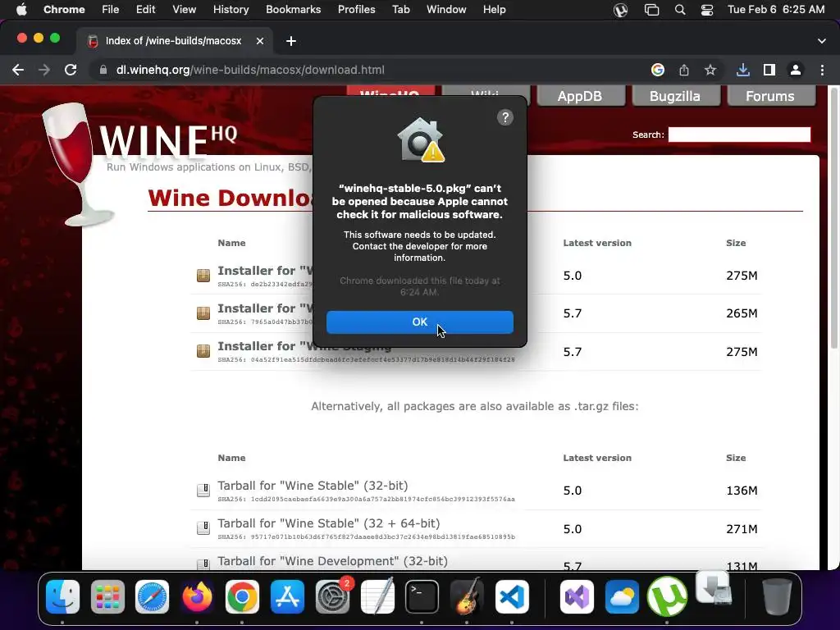840x630 pixels.
Task: Bookmark this page with the star
Action: point(710,70)
